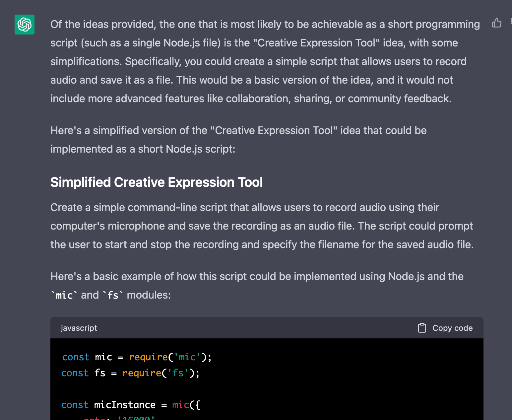The width and height of the screenshot is (512, 420).
Task: Click the code line requiring 'mic'
Action: pos(137,357)
